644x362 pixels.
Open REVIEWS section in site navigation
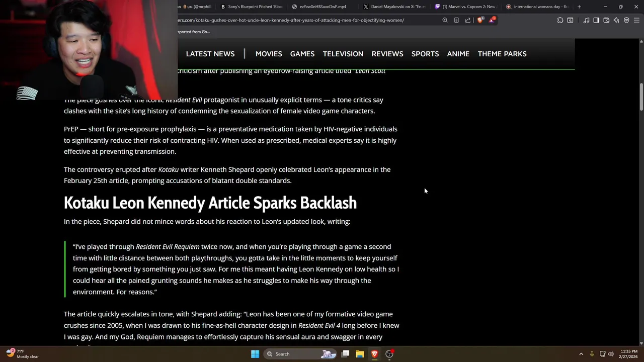click(387, 54)
